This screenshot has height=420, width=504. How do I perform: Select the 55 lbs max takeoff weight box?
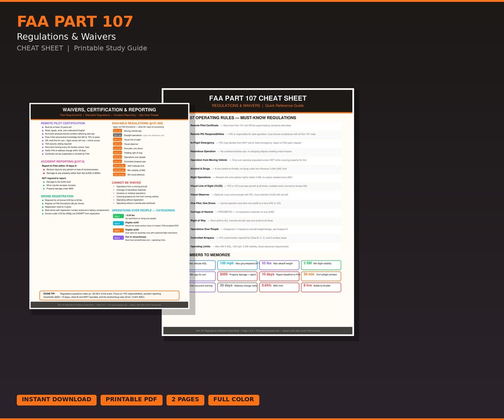(x=279, y=265)
